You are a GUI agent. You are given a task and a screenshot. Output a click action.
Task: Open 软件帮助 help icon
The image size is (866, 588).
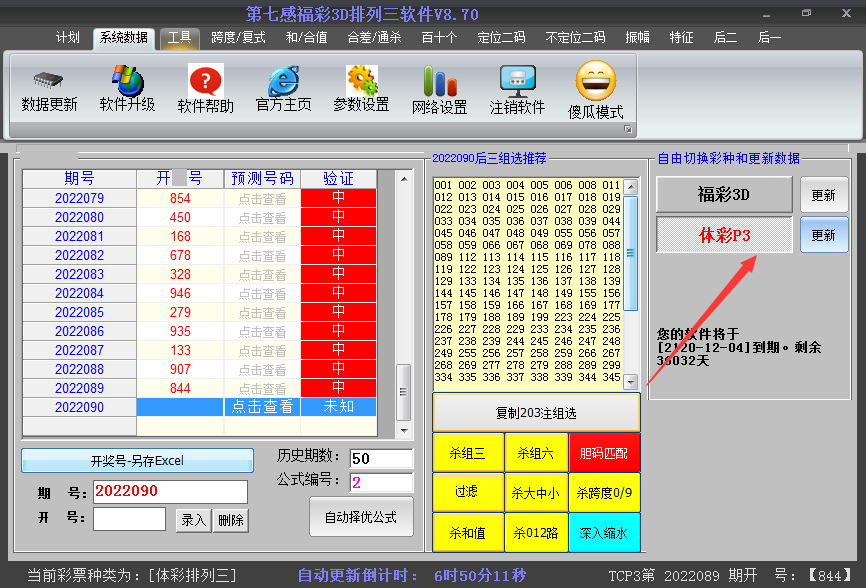[205, 81]
